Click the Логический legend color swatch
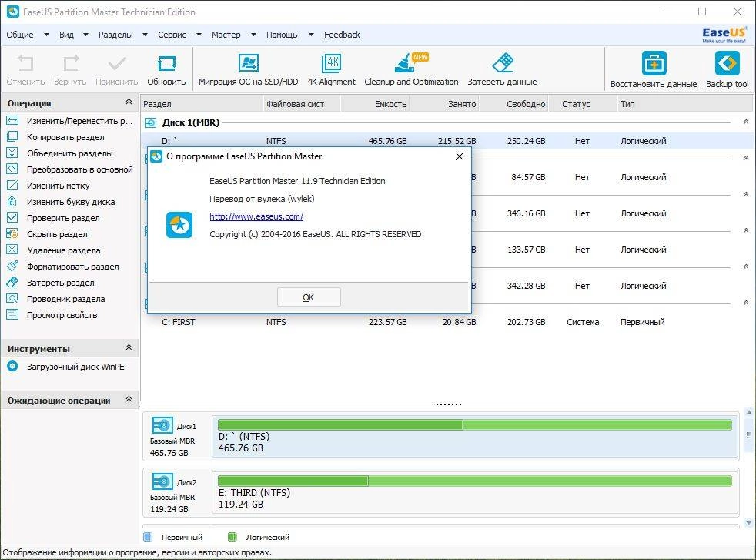 (232, 537)
